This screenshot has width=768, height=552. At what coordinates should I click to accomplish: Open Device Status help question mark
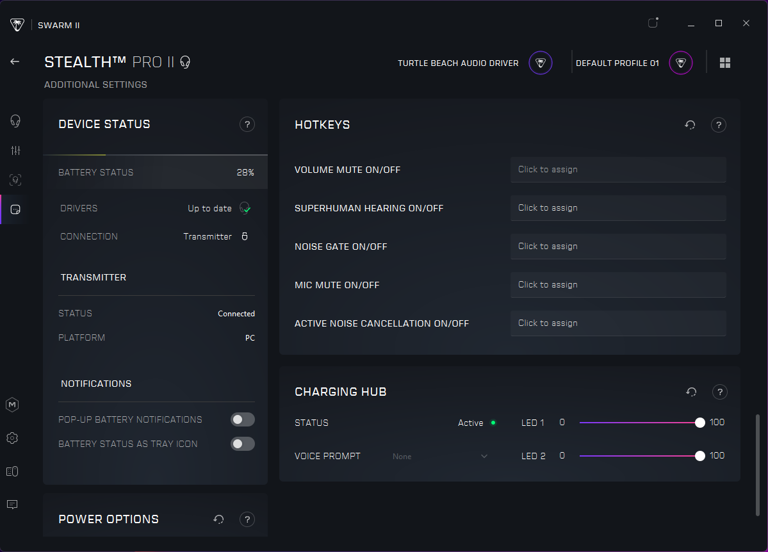[247, 124]
